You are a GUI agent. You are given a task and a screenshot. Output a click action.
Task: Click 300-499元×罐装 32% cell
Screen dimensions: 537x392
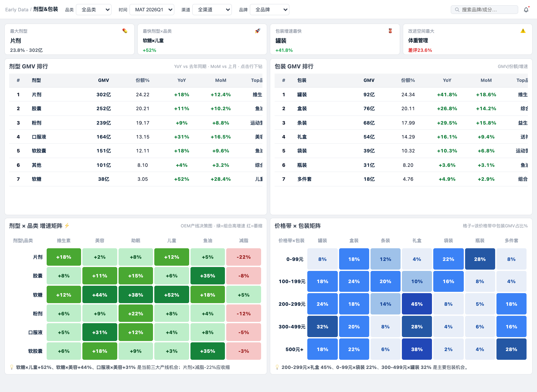pyautogui.click(x=322, y=326)
